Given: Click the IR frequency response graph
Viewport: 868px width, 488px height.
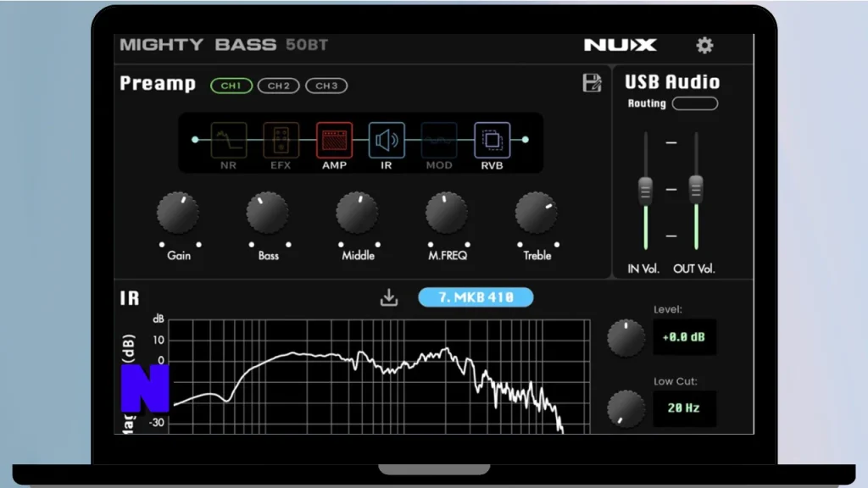Looking at the screenshot, I should point(379,377).
